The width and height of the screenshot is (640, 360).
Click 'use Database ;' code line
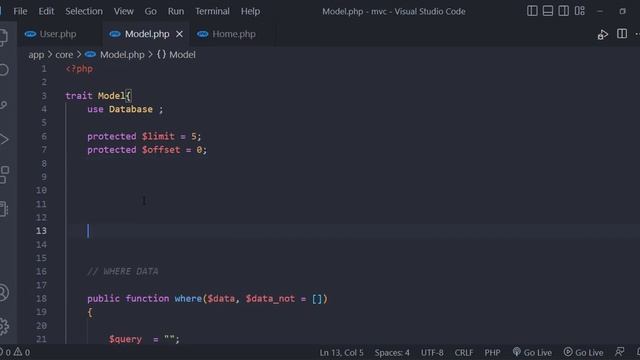[125, 109]
